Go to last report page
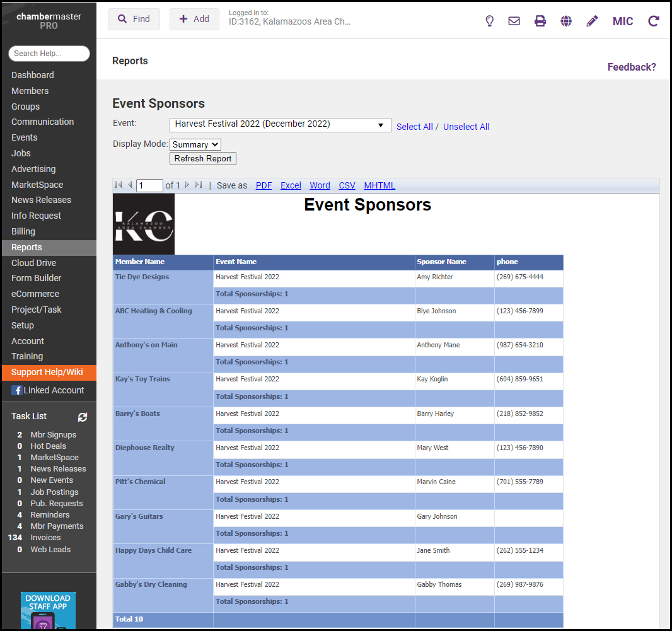This screenshot has width=672, height=631. (x=198, y=185)
